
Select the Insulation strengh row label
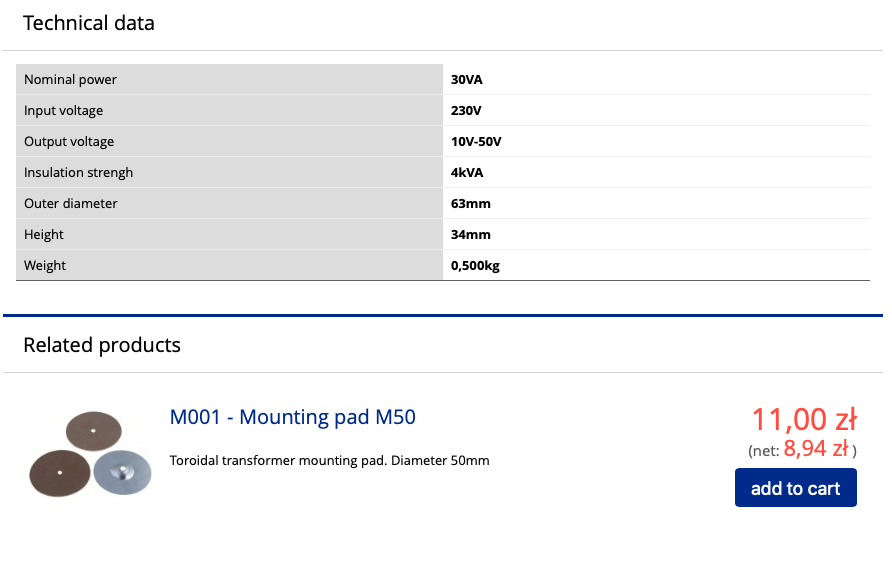tap(229, 172)
